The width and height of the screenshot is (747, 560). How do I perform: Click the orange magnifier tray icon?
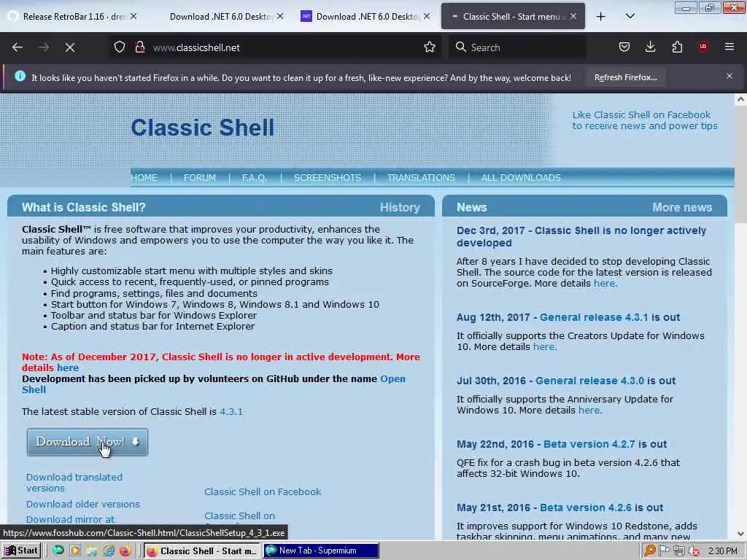(649, 551)
